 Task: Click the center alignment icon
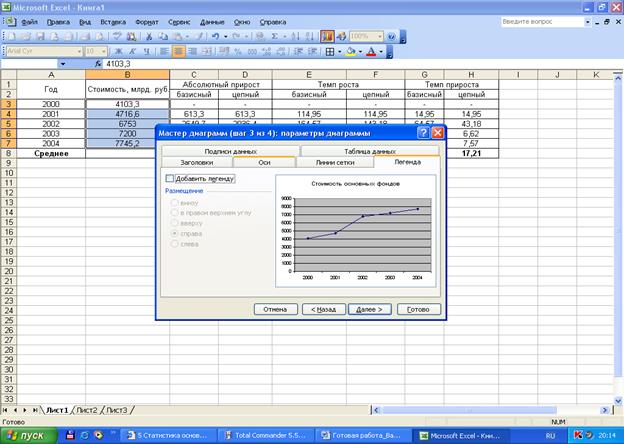tap(179, 51)
